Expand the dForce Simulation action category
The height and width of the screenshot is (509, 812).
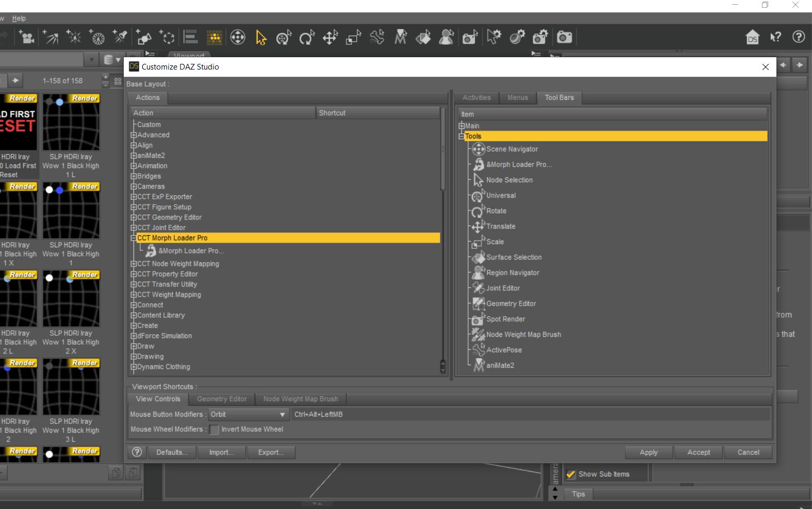tap(134, 336)
